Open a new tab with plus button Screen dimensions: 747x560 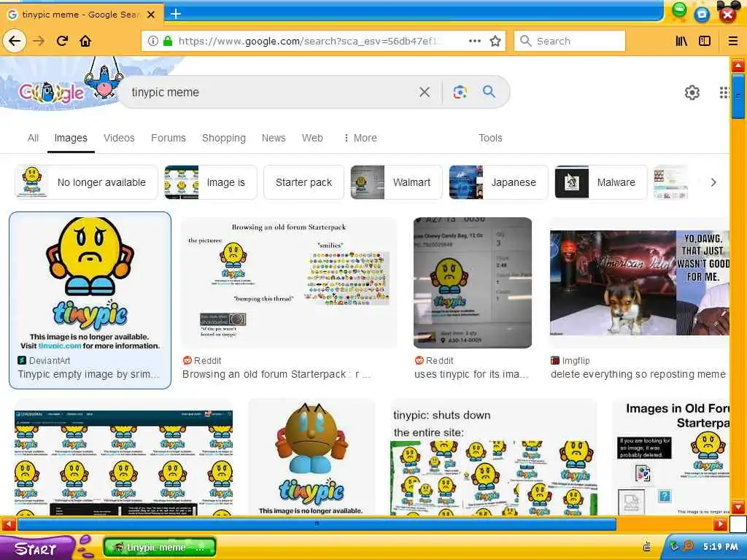176,14
